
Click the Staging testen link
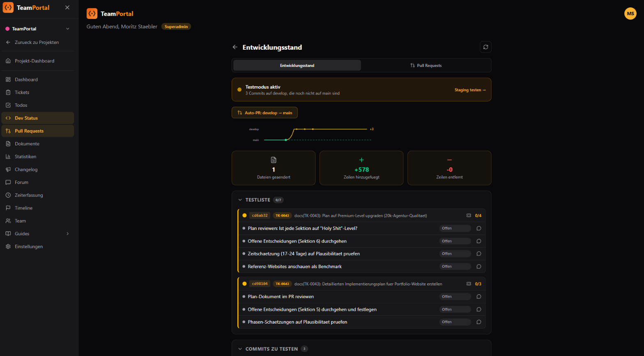[470, 90]
